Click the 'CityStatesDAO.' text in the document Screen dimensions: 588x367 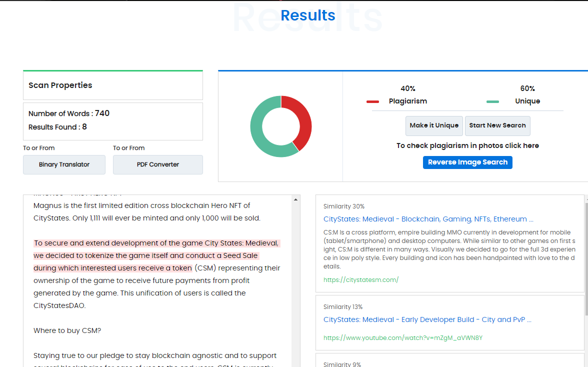[59, 306]
